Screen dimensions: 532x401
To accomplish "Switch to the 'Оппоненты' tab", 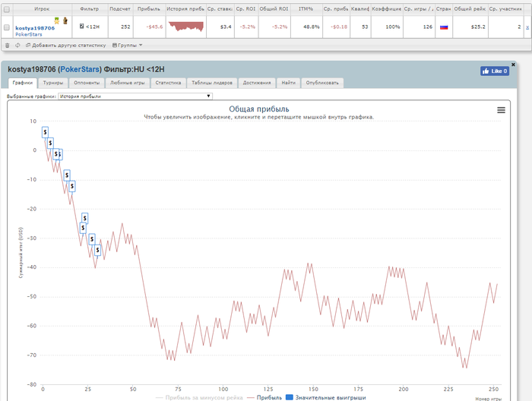I will pos(87,83).
